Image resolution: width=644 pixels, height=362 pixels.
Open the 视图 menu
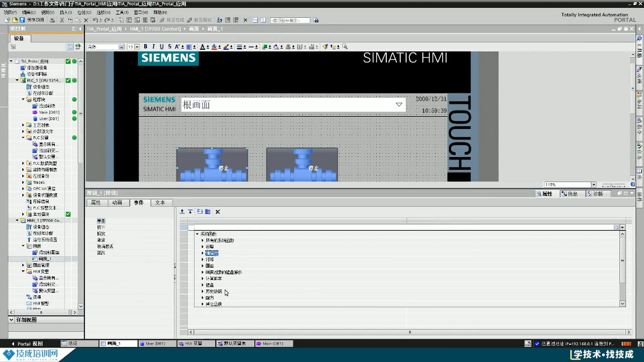point(48,12)
